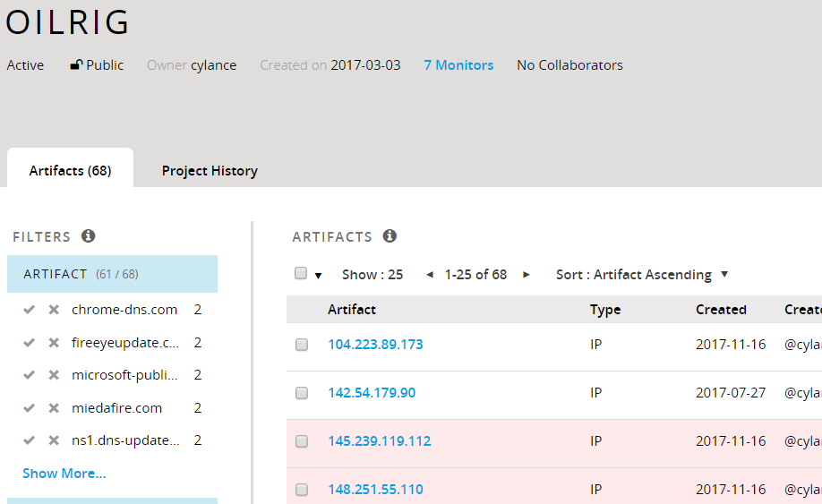Check the box for 104.223.89.173
The width and height of the screenshot is (822, 504).
(302, 345)
